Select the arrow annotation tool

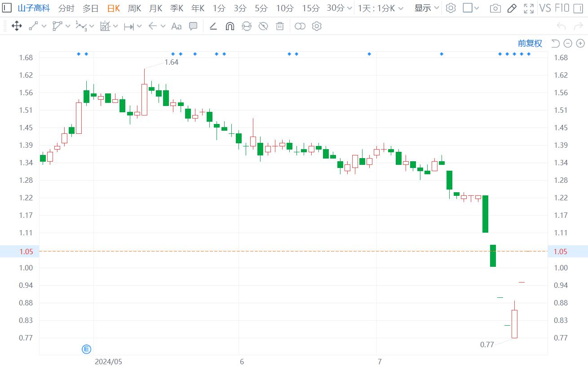[153, 26]
